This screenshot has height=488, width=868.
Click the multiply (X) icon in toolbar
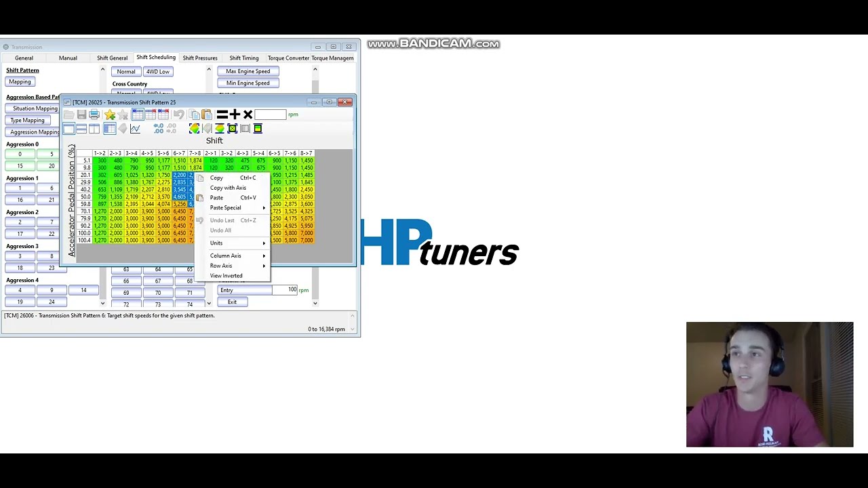tap(248, 115)
